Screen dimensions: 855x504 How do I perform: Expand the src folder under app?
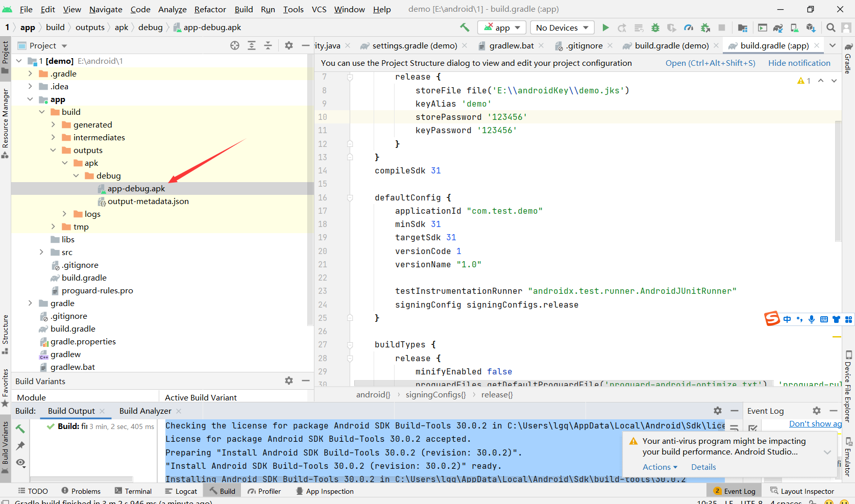(41, 252)
